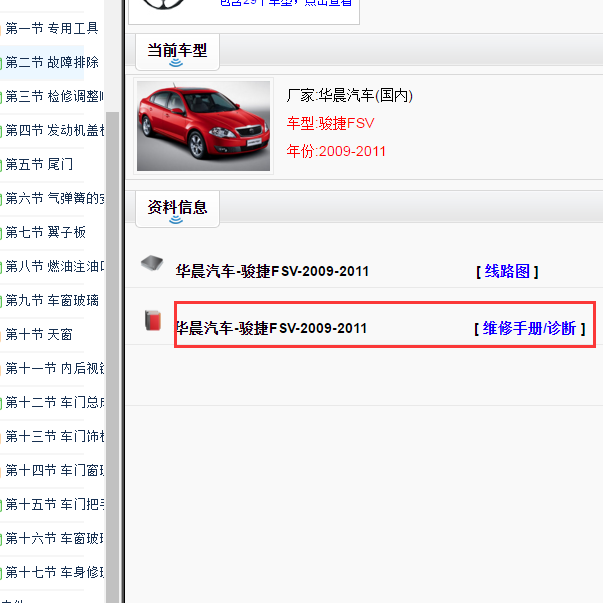Click the red repair manual book icon
This screenshot has width=603, height=603.
[x=153, y=320]
